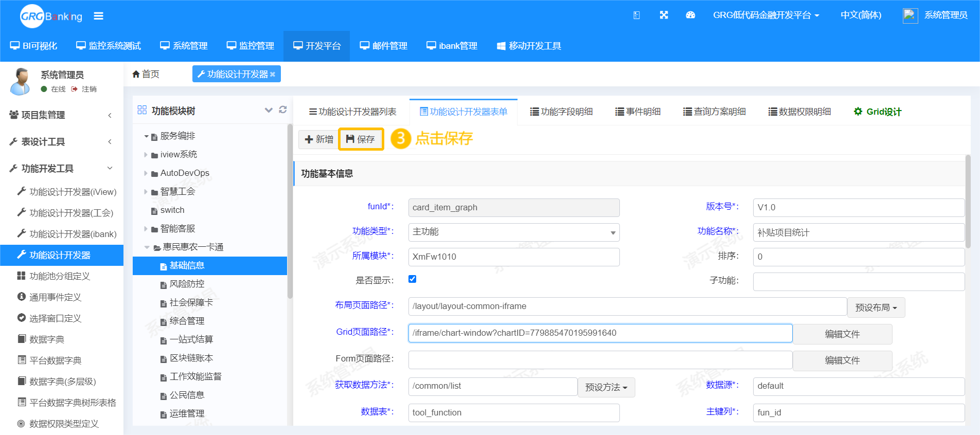Open the Grid设计 tab
The image size is (980, 435).
[878, 112]
